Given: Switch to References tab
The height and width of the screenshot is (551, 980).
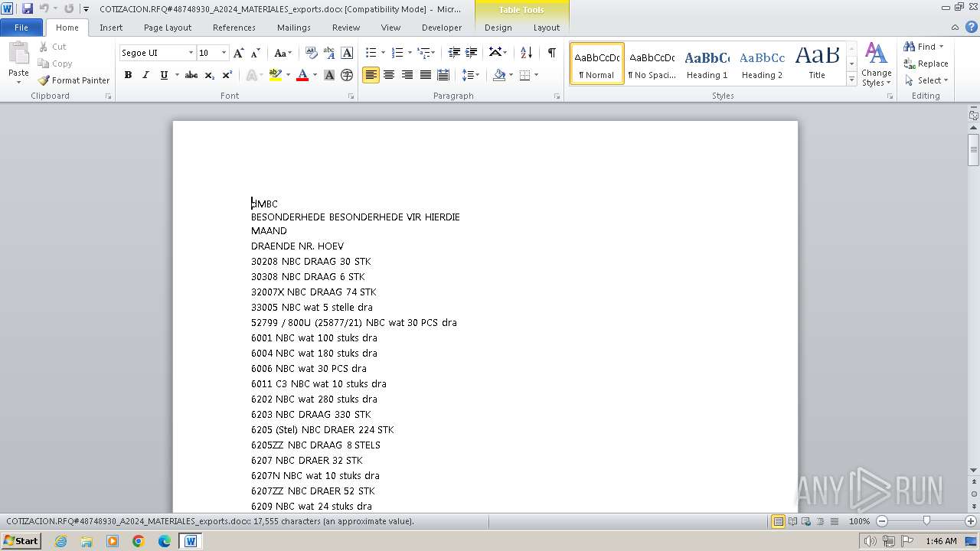Looking at the screenshot, I should click(234, 28).
